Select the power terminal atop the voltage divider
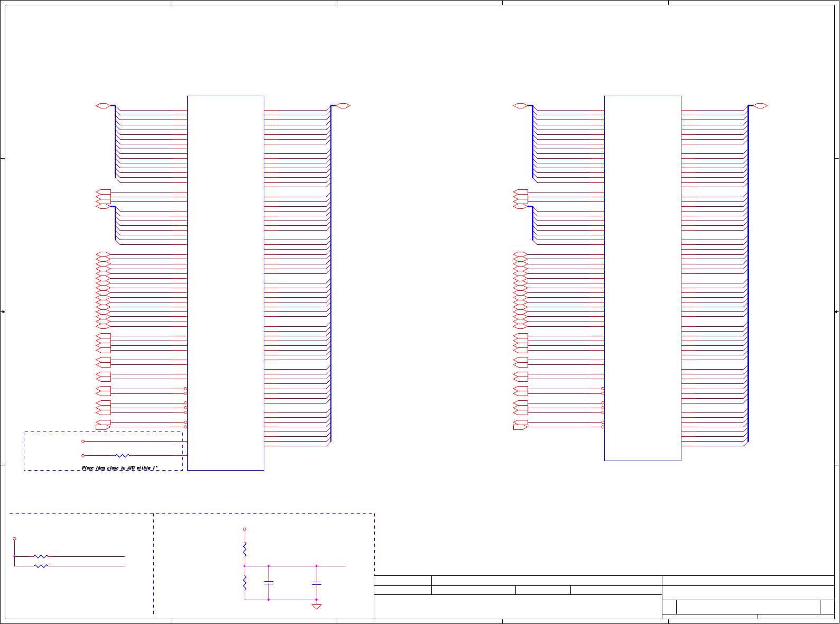 point(245,529)
